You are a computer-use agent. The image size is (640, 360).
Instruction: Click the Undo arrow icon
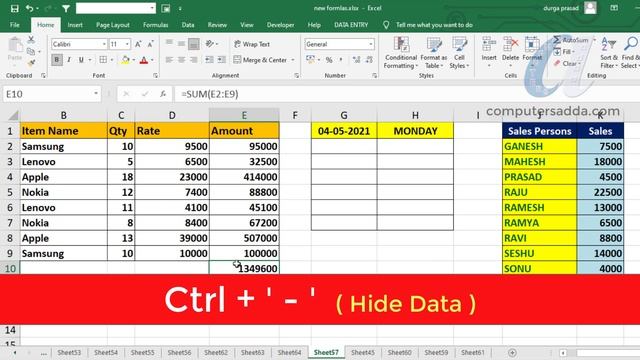click(x=29, y=8)
